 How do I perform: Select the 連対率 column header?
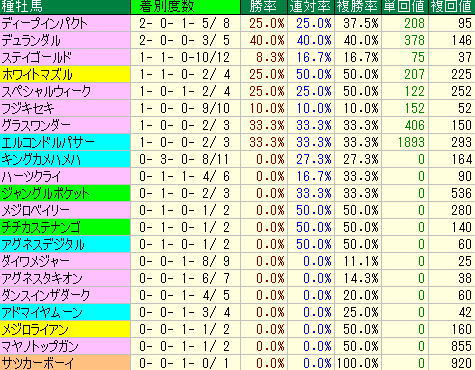click(x=311, y=7)
